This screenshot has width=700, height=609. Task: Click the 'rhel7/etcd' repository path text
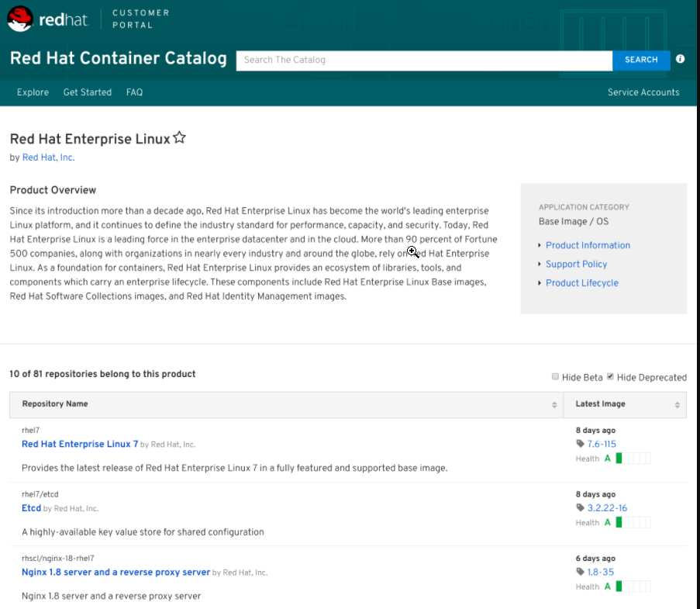point(40,494)
